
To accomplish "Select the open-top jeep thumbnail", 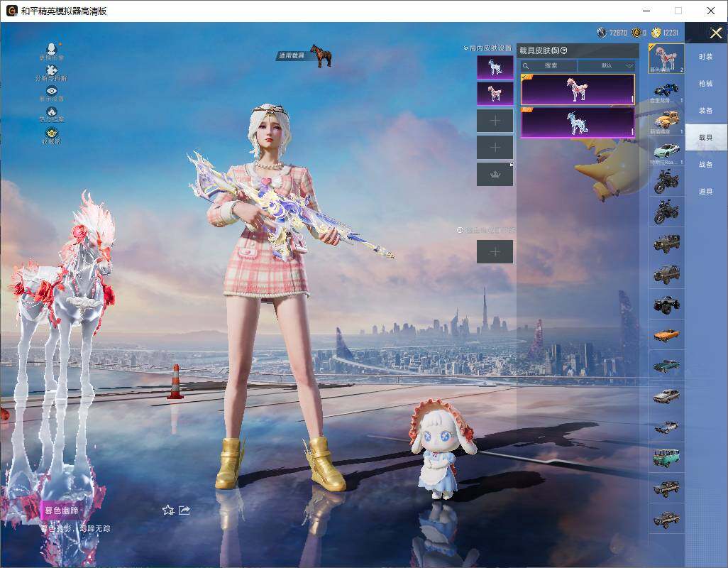I will pyautogui.click(x=666, y=273).
